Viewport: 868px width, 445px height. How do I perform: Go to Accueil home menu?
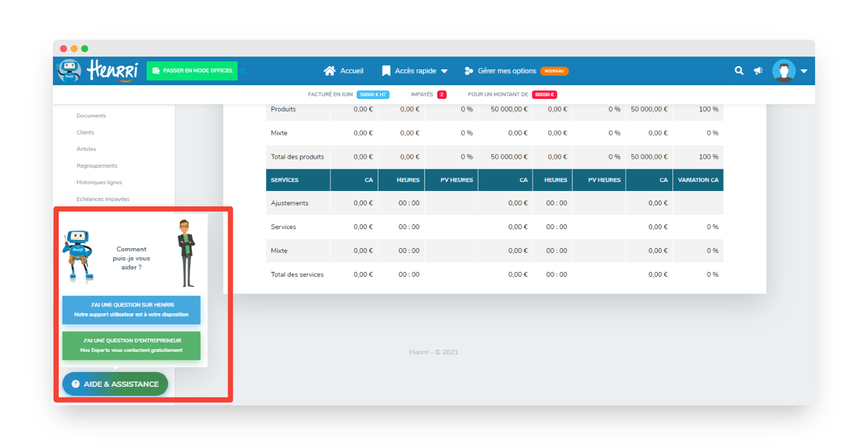pos(343,70)
